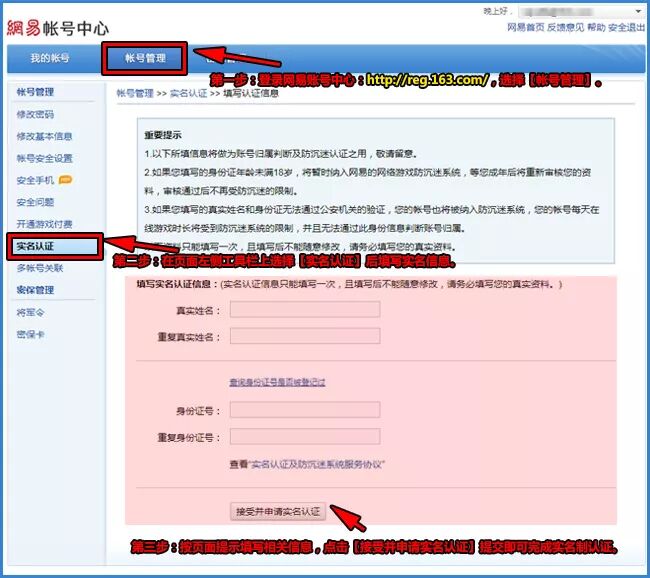This screenshot has width=650, height=578.
Task: Open the 帮助 link
Action: pyautogui.click(x=596, y=27)
